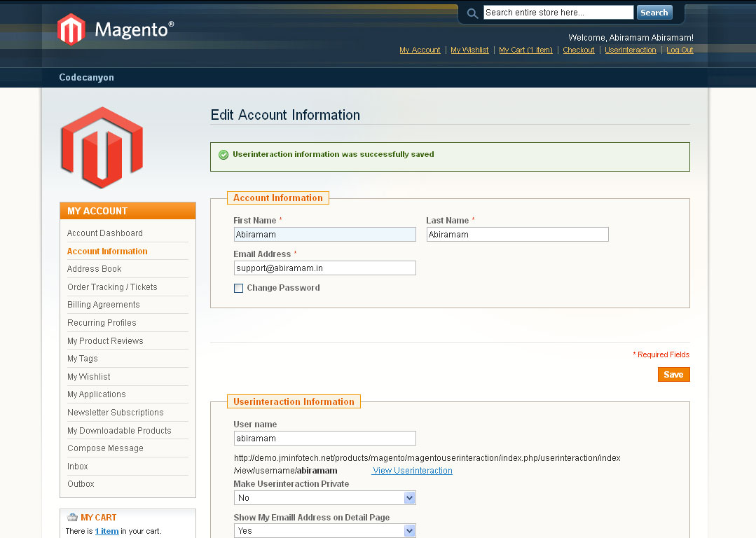Image resolution: width=756 pixels, height=538 pixels.
Task: Click the Email Address input field
Action: coord(324,268)
